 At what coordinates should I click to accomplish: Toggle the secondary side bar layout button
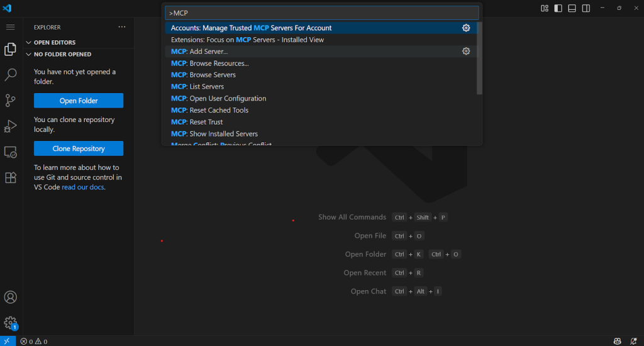[586, 8]
